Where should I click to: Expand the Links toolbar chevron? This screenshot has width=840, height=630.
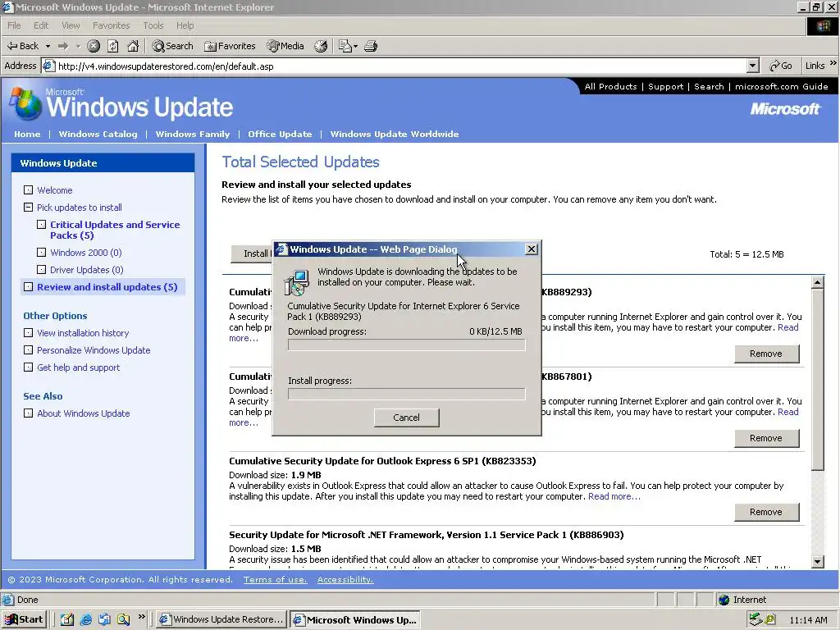click(833, 63)
